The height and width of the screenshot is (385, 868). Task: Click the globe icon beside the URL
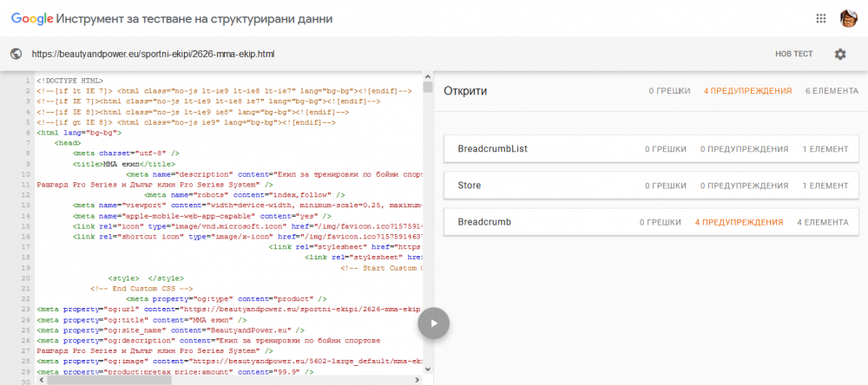coord(16,54)
